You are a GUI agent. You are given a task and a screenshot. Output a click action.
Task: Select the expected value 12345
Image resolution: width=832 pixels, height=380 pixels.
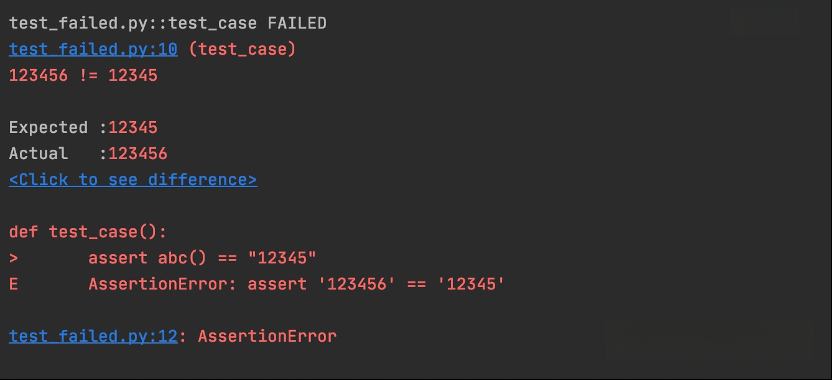tap(133, 127)
